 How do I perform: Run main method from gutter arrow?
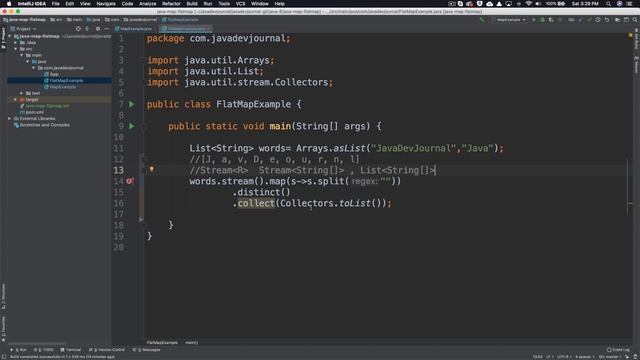(131, 127)
